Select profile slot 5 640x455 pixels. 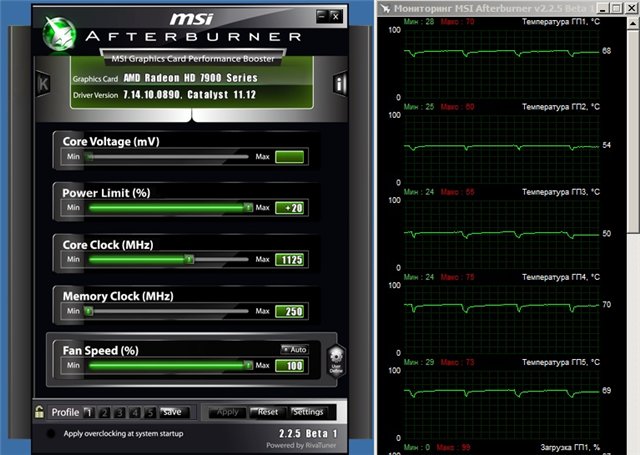[x=150, y=413]
